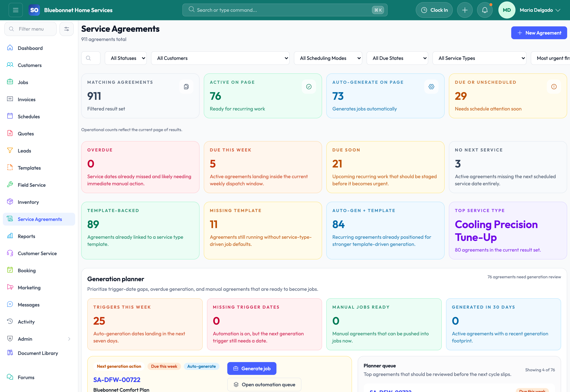Click the agreements search box

[x=91, y=58]
